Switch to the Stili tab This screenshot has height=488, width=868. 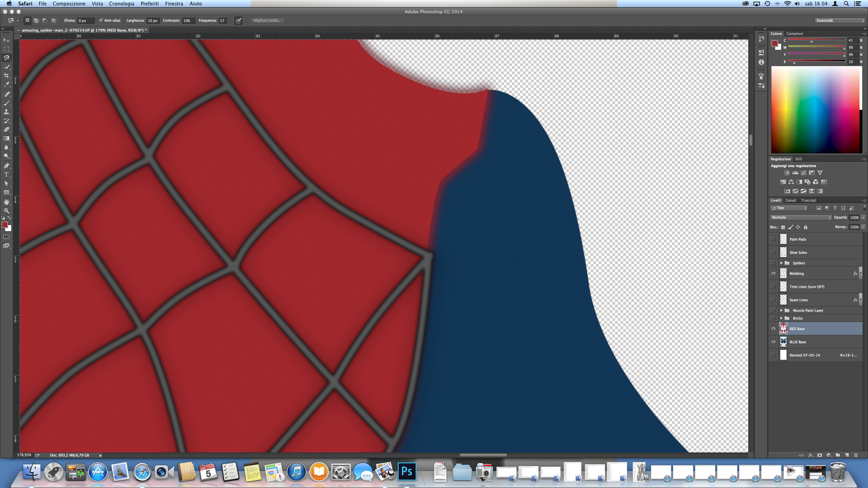coord(799,159)
